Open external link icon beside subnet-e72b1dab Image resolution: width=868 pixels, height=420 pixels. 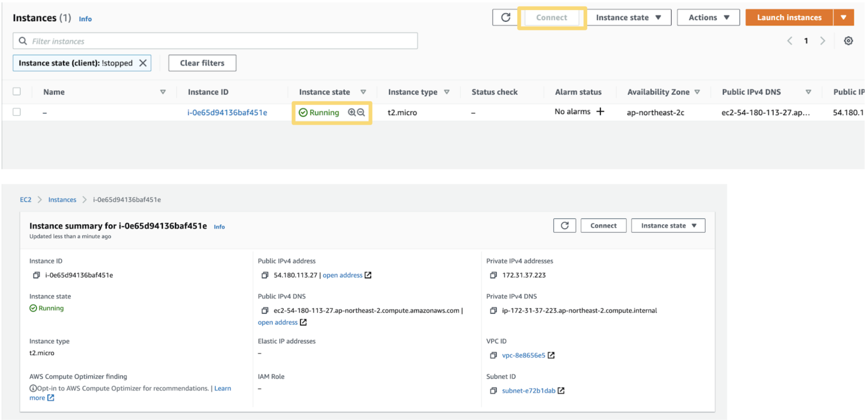point(561,391)
